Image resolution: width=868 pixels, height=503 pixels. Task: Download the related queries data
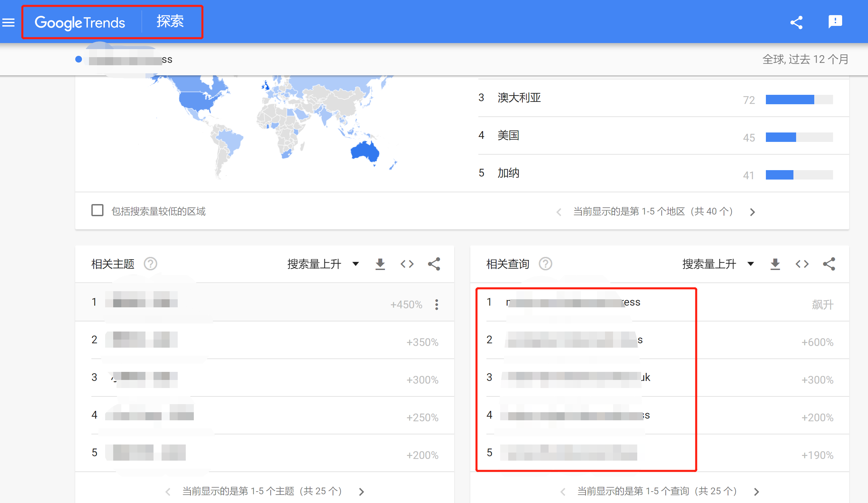[775, 264]
